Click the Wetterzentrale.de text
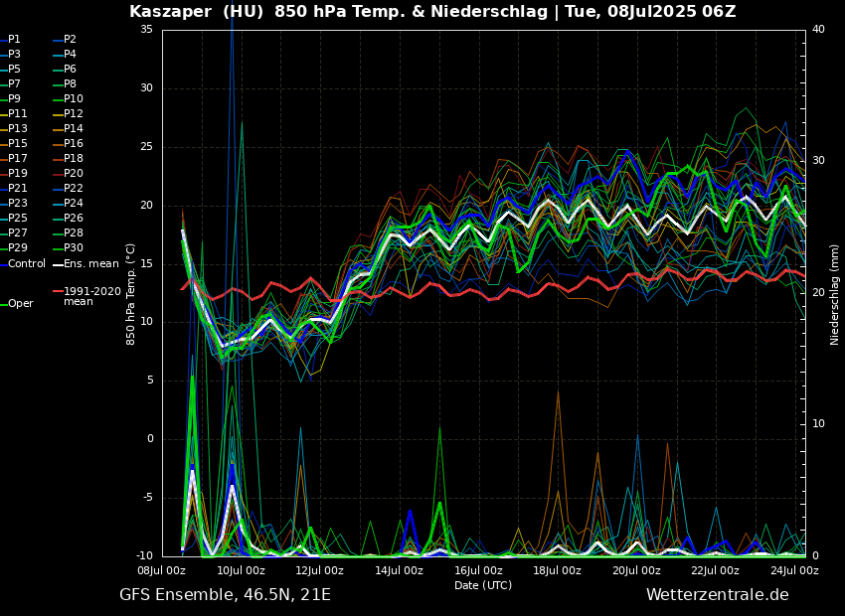845x616 pixels. (717, 595)
